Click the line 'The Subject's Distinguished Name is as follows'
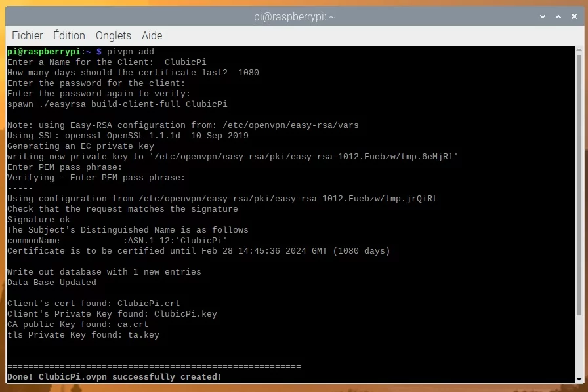588x392 pixels. click(128, 230)
